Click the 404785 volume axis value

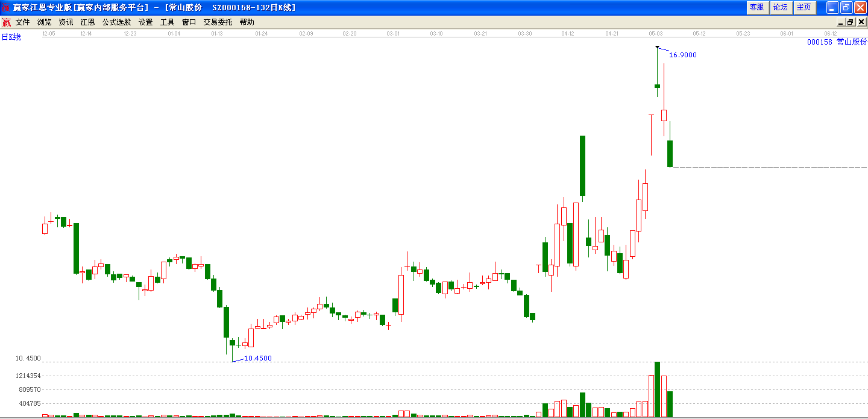click(30, 403)
